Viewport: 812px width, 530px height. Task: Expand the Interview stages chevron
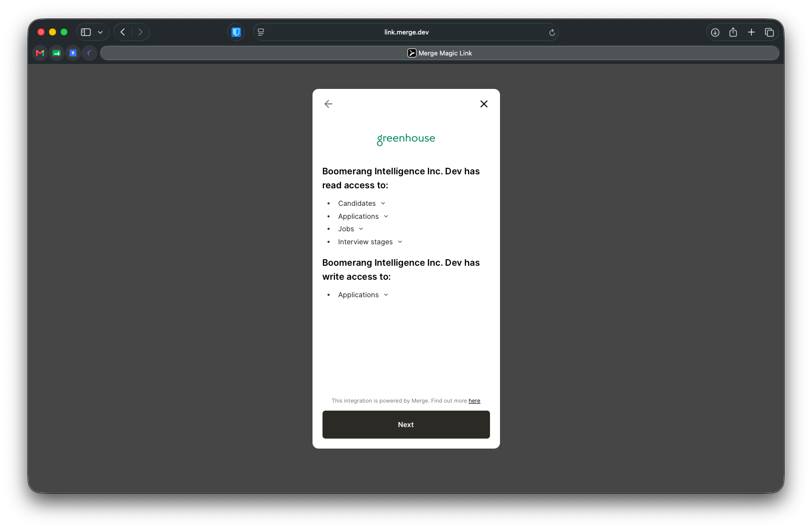coord(400,242)
